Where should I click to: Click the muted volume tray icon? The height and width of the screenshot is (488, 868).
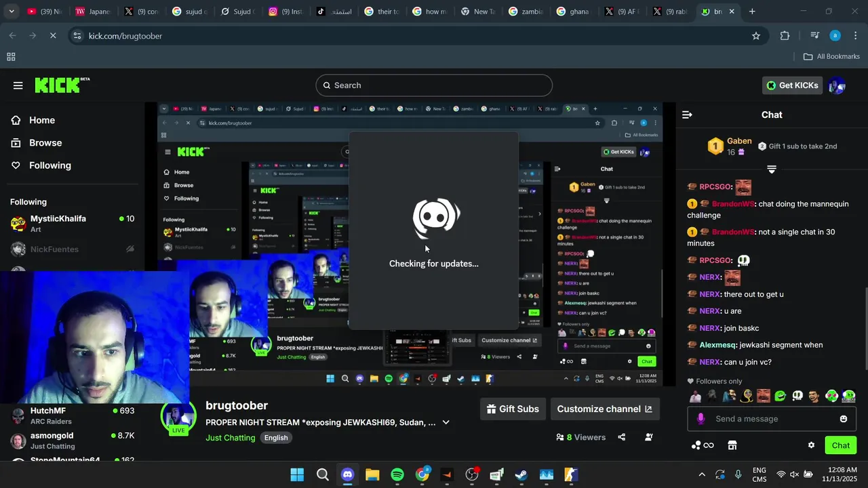795,474
